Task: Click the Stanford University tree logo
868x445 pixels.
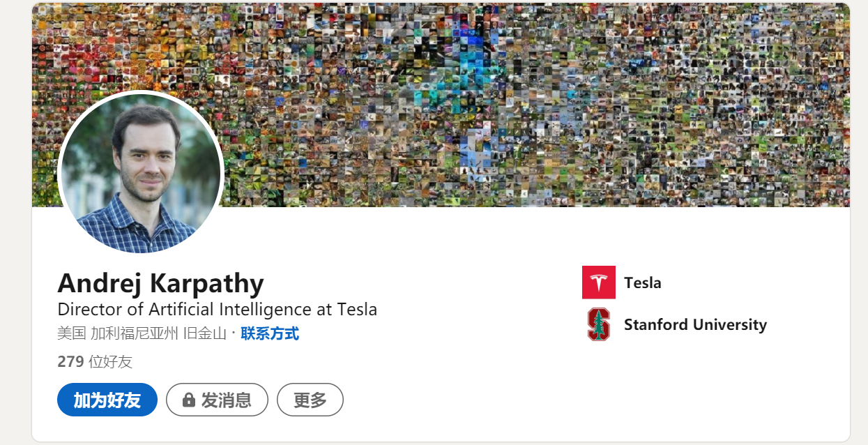Action: (599, 324)
